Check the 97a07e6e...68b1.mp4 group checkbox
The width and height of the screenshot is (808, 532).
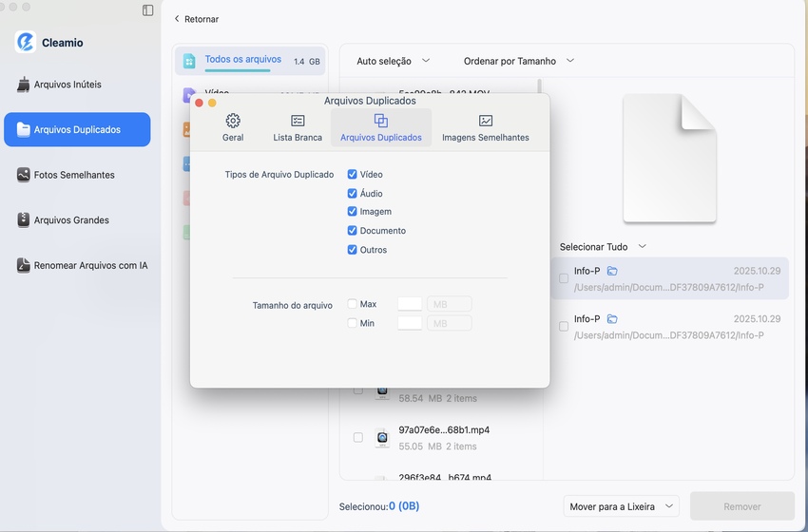[358, 438]
